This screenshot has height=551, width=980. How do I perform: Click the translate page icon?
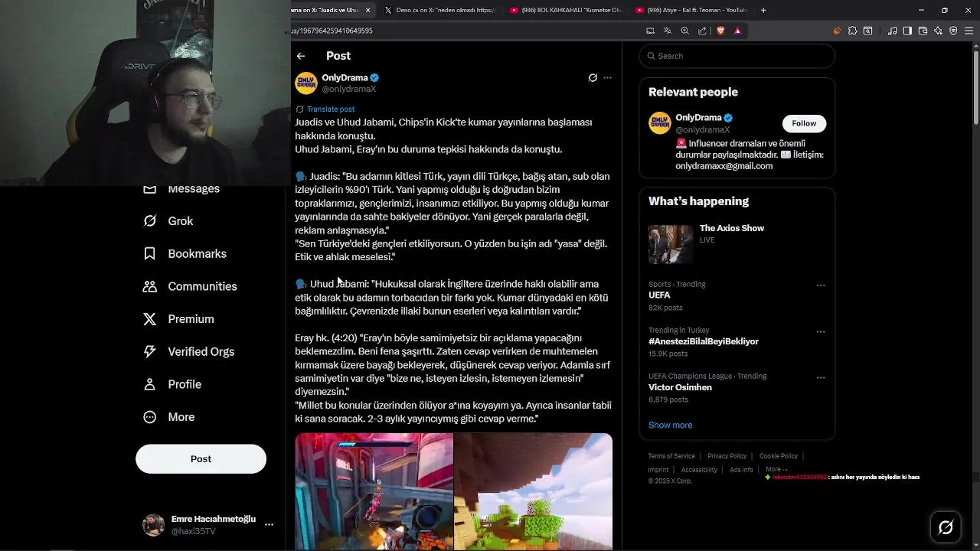[668, 31]
